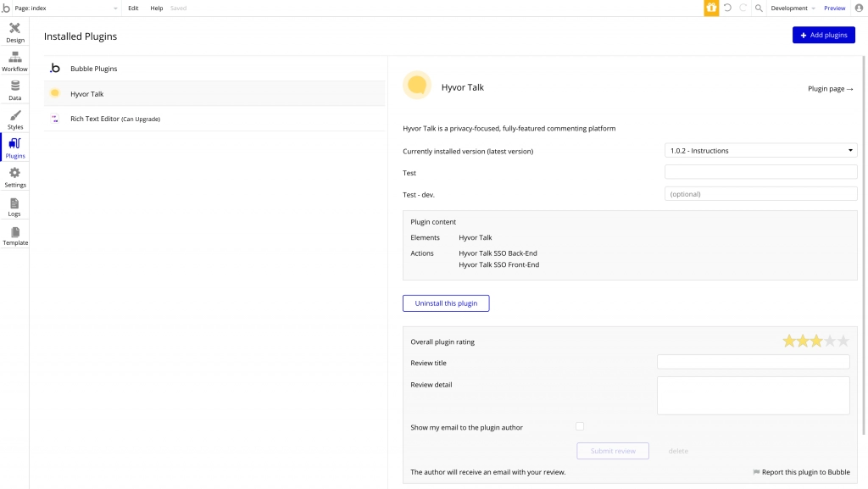Image resolution: width=868 pixels, height=489 pixels.
Task: Select Rich Text Editor (Can Upgrade) row
Action: click(214, 119)
